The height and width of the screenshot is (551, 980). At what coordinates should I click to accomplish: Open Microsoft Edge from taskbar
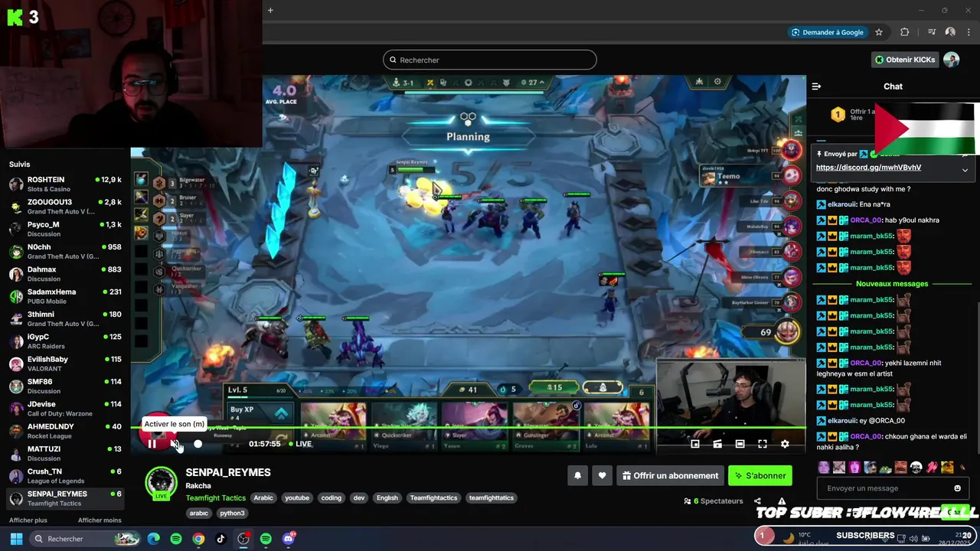[154, 539]
